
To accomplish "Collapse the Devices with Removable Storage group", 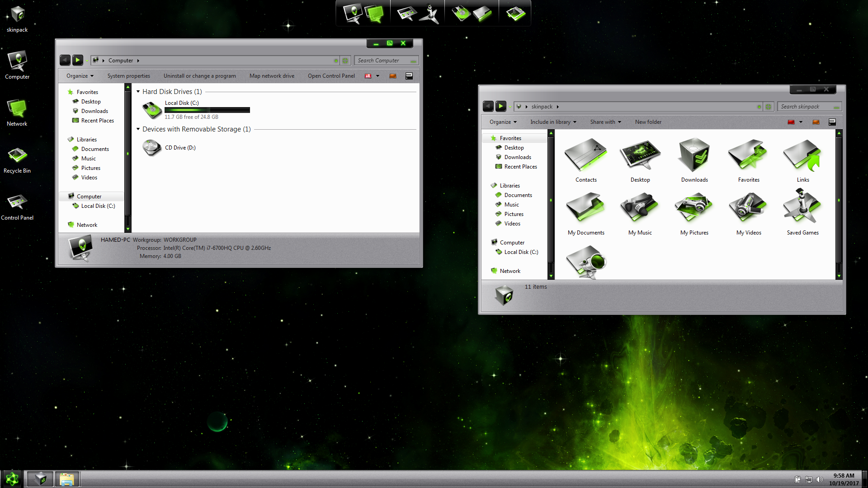I will coord(138,129).
